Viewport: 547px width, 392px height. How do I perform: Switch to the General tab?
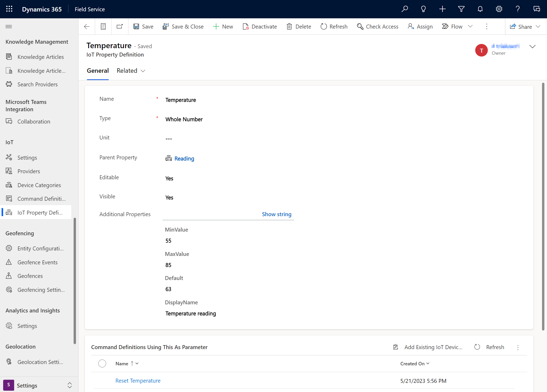coord(98,70)
